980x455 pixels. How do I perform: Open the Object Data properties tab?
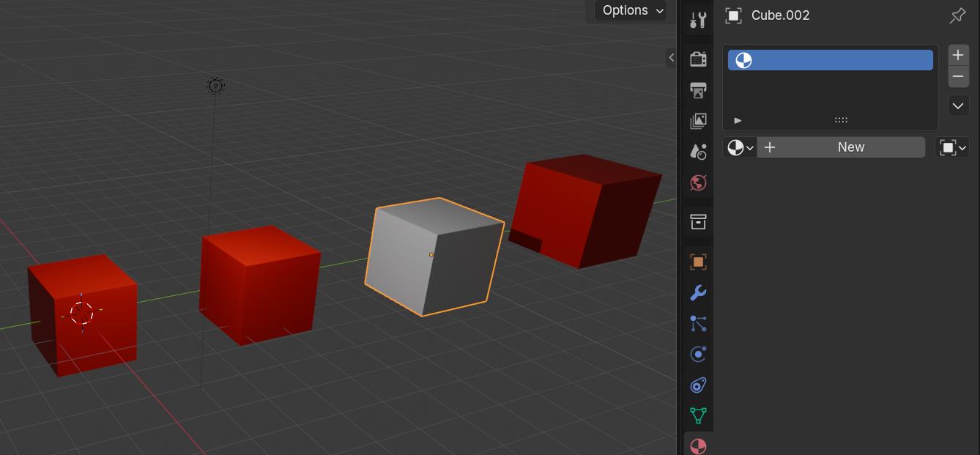698,416
